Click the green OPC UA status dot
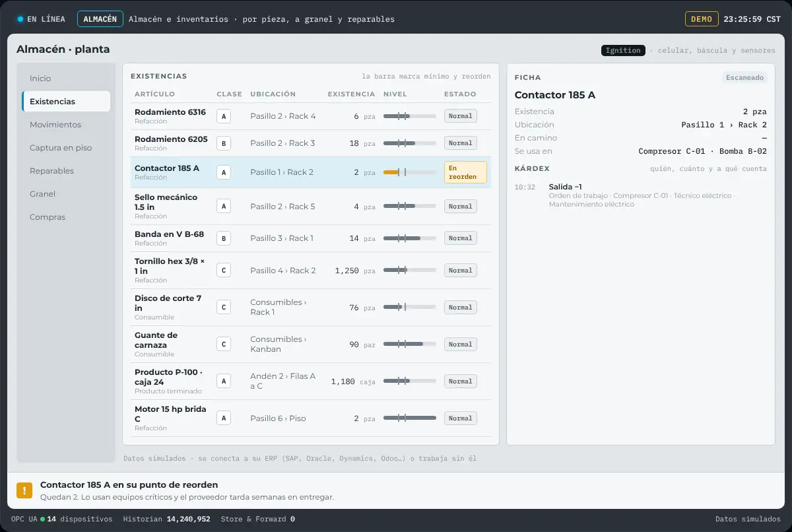This screenshot has height=532, width=792. click(42, 519)
